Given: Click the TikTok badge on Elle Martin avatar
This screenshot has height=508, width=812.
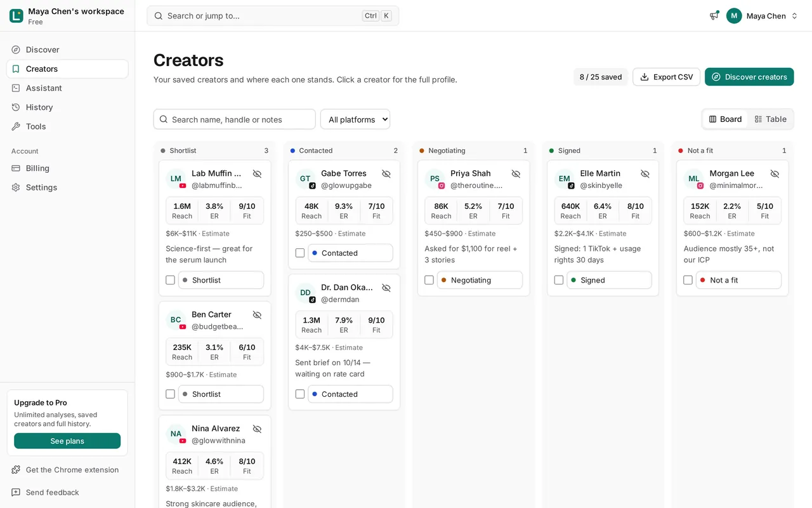Looking at the screenshot, I should pyautogui.click(x=571, y=186).
